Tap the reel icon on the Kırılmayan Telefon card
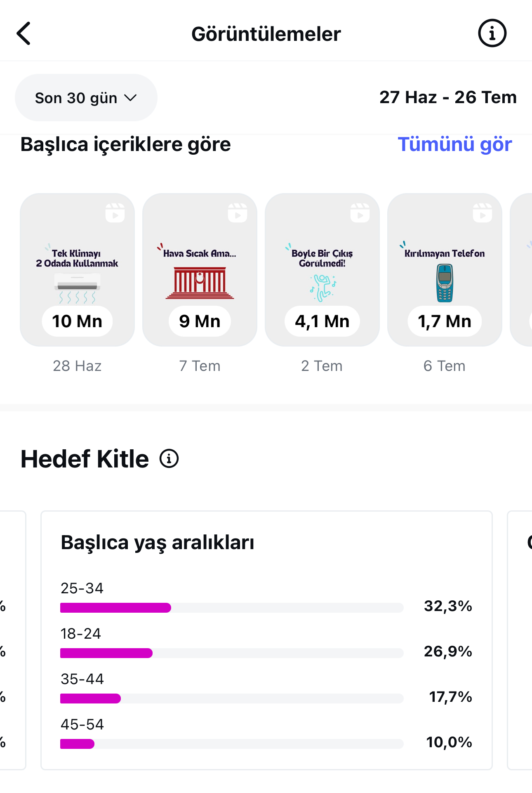Viewport: 532px width, 793px height. pos(483,213)
